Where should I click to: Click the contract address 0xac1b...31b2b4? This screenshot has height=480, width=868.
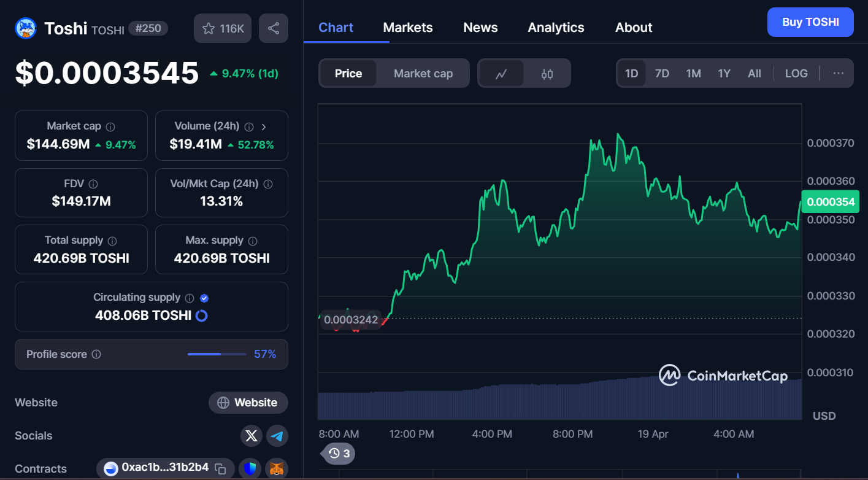165,468
